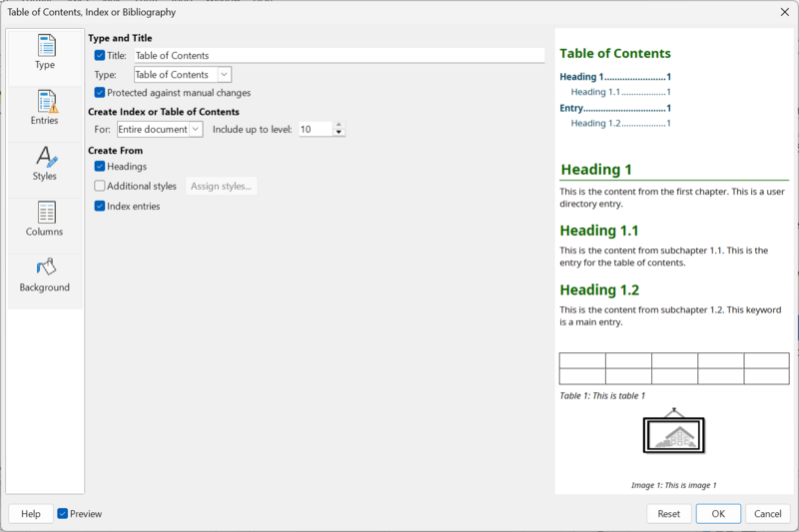
Task: Click the Reset button
Action: tap(668, 514)
